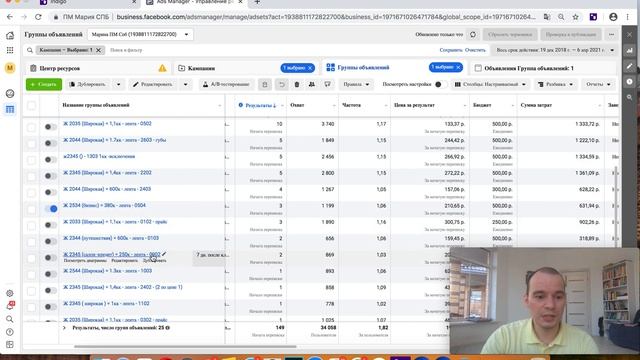Image resolution: width=640 pixels, height=360 pixels.
Task: Click the Сохранить filter link
Action: coord(451,50)
